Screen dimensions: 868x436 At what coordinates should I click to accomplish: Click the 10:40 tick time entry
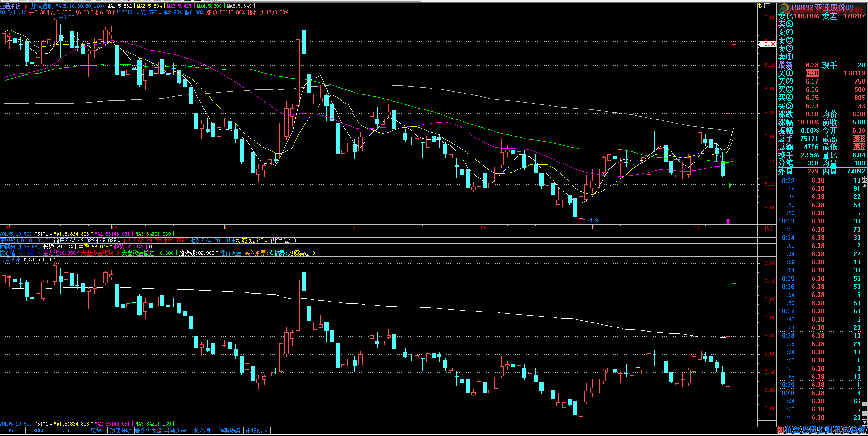pos(786,393)
